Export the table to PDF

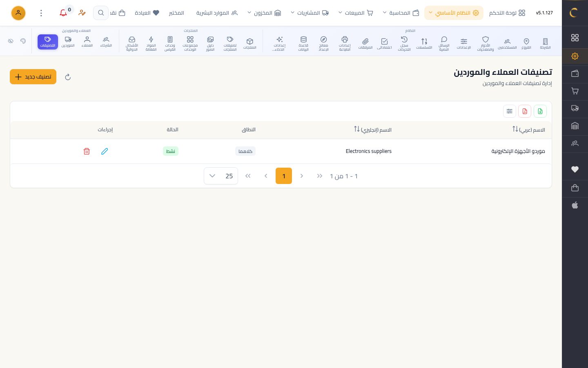[525, 111]
